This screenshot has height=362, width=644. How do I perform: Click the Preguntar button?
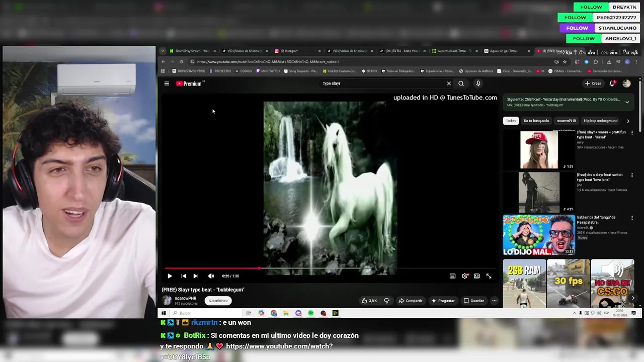pos(443,301)
